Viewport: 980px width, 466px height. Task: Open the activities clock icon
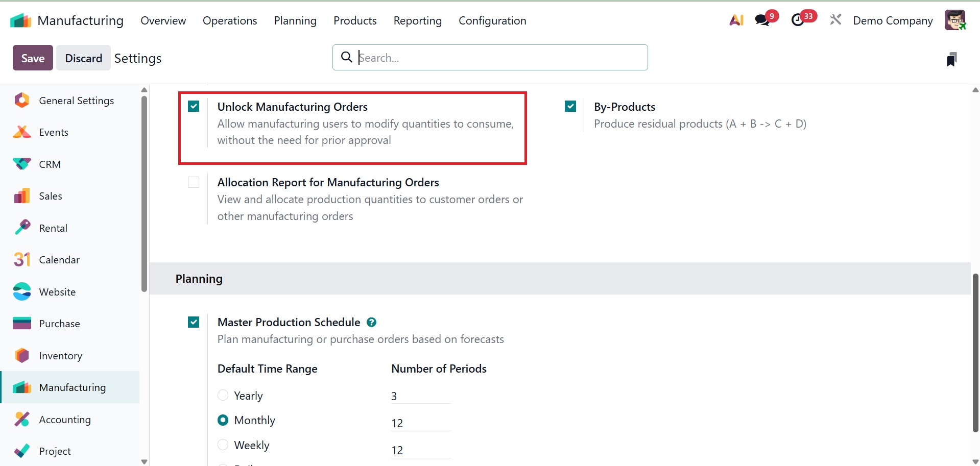[x=798, y=20]
